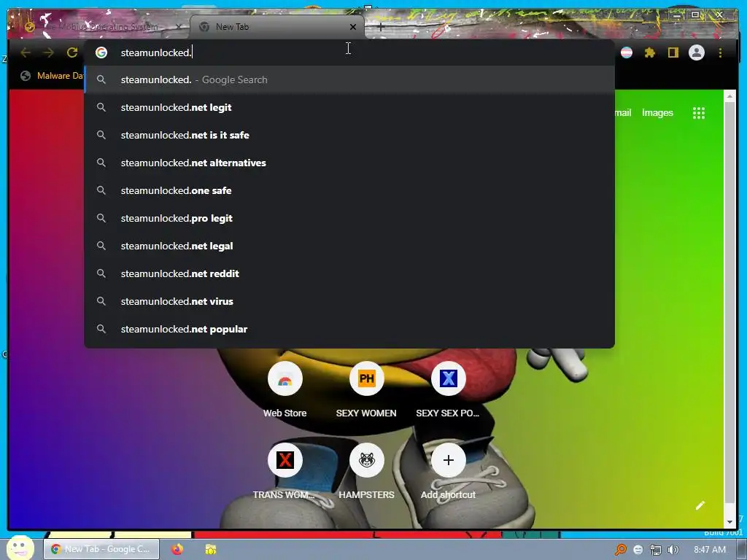Open the Images link
747x560 pixels.
coord(657,113)
